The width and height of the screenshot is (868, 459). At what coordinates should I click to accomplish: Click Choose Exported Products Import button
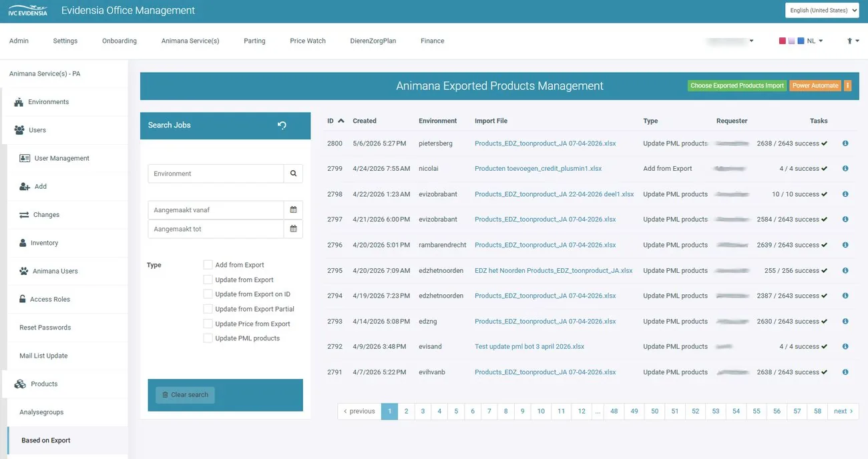pos(737,85)
